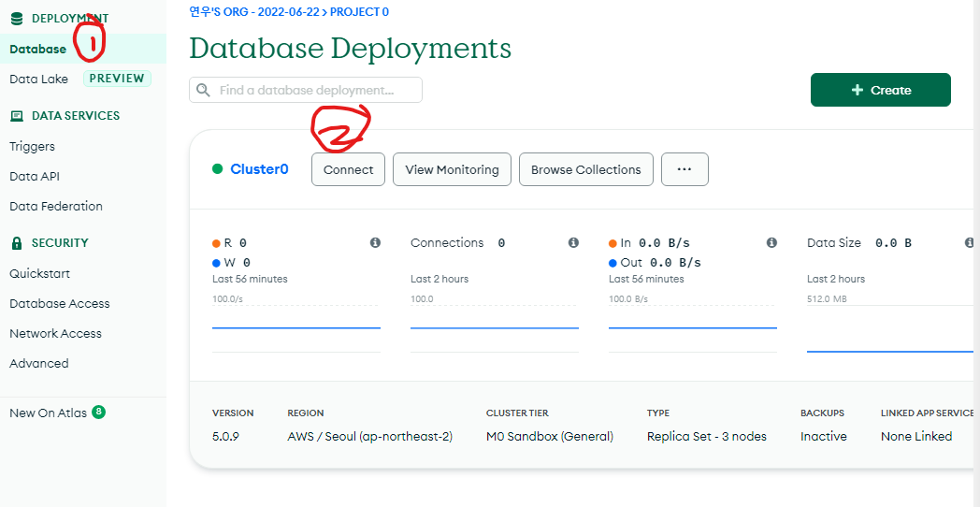Click View Monitoring button

[452, 169]
